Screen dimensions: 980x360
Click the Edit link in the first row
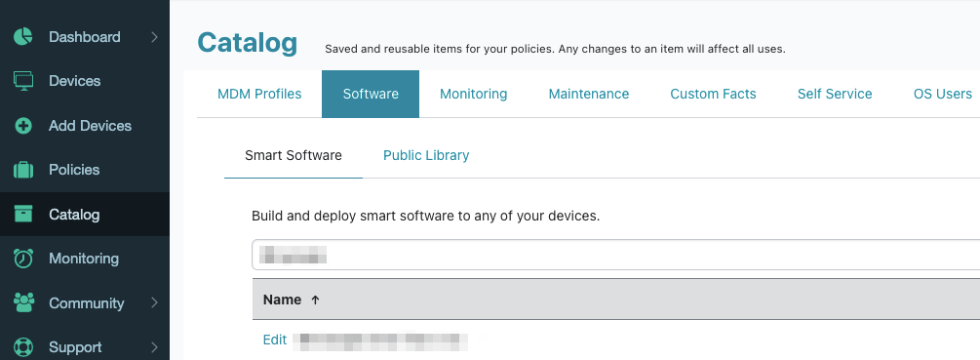pyautogui.click(x=274, y=340)
